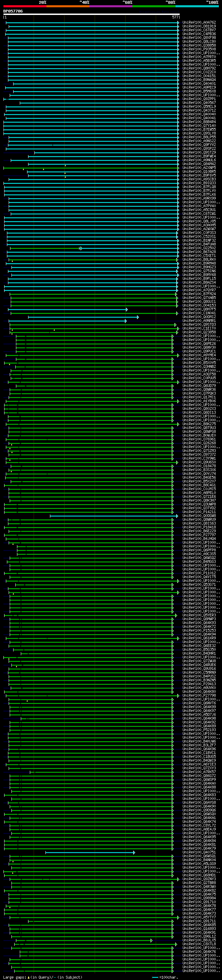222x980 pixels.
Task: Click the orange ~40% identity legend segment
Action: (68, 6)
